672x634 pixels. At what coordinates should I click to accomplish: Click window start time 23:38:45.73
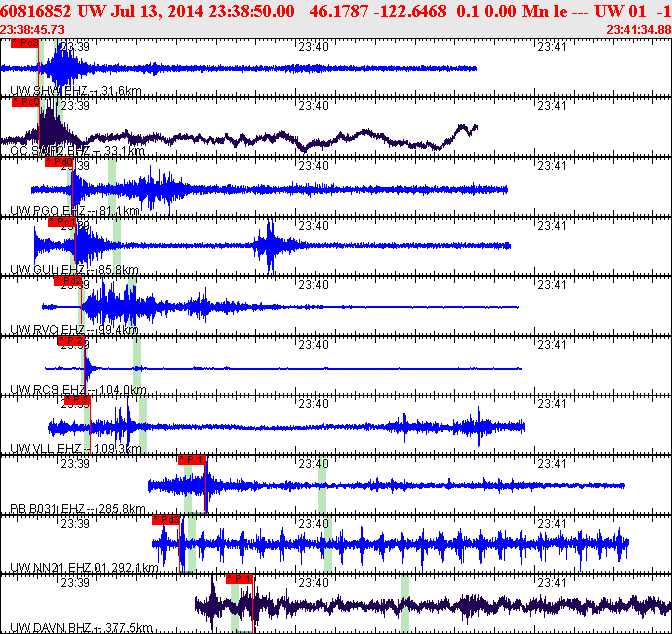pyautogui.click(x=32, y=29)
